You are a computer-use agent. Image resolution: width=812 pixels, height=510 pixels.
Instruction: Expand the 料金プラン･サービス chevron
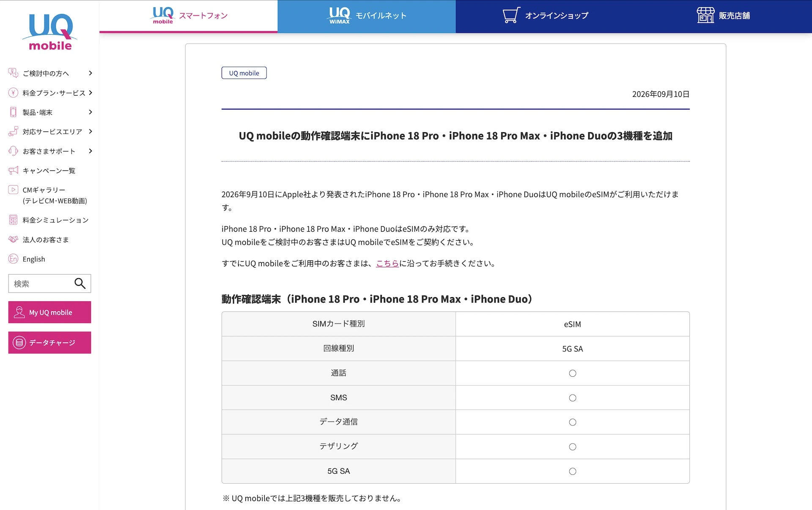coord(90,93)
